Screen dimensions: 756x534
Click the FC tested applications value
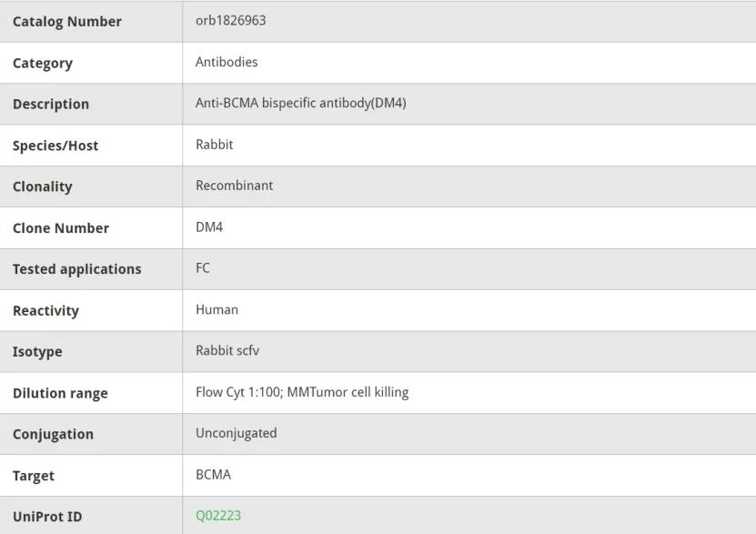coord(203,268)
